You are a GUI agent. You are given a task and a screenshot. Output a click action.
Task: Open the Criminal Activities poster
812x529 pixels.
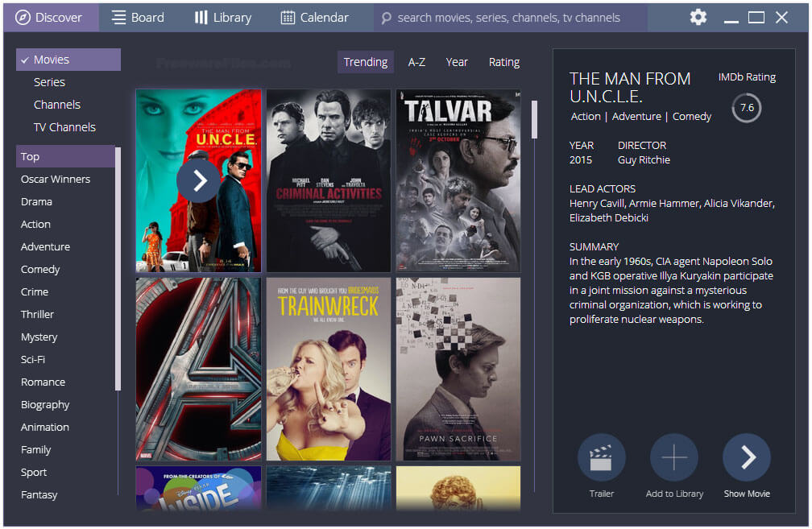coord(329,180)
